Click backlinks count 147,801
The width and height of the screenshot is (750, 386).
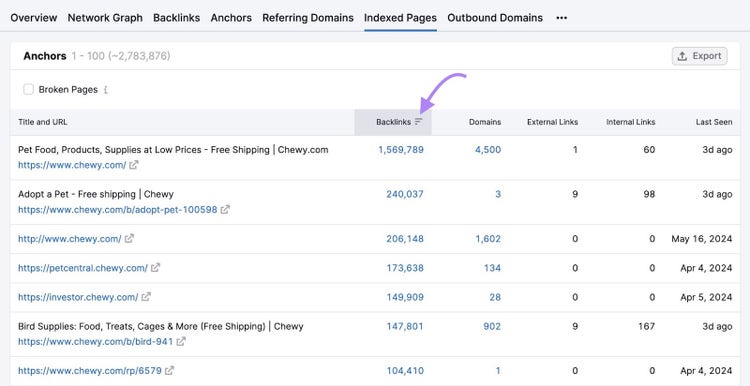coord(405,326)
